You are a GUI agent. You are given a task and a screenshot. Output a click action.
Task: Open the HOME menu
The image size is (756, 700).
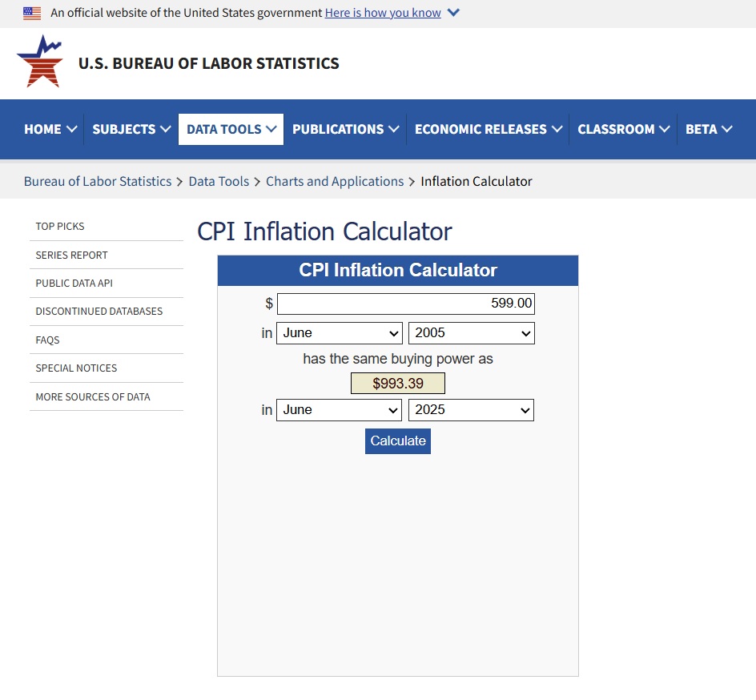click(50, 129)
